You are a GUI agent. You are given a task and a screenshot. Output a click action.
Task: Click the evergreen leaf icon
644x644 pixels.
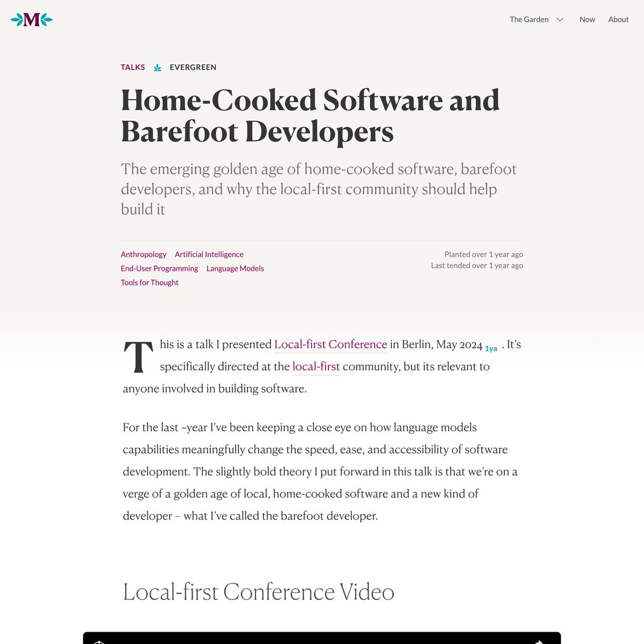pyautogui.click(x=157, y=68)
